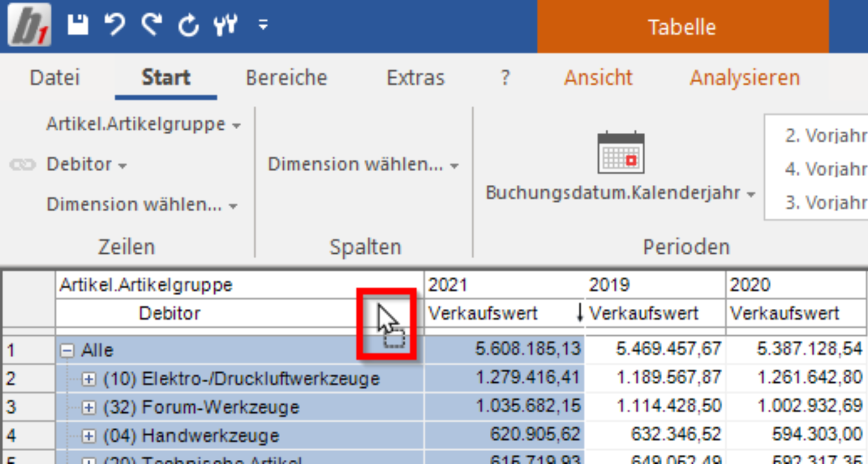The height and width of the screenshot is (464, 868).
Task: Redo the last undone action
Action: [151, 25]
